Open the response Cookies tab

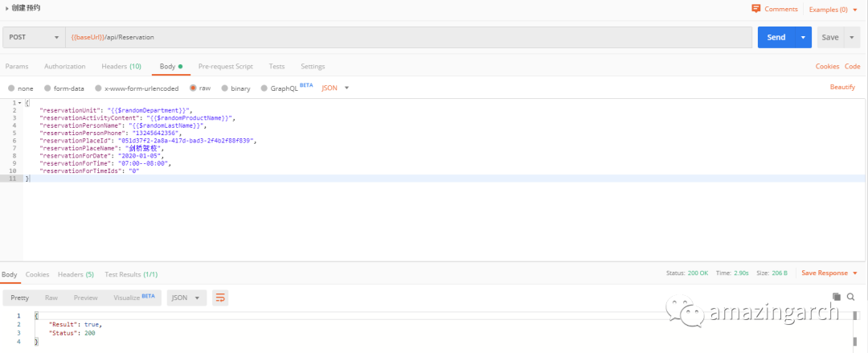37,274
